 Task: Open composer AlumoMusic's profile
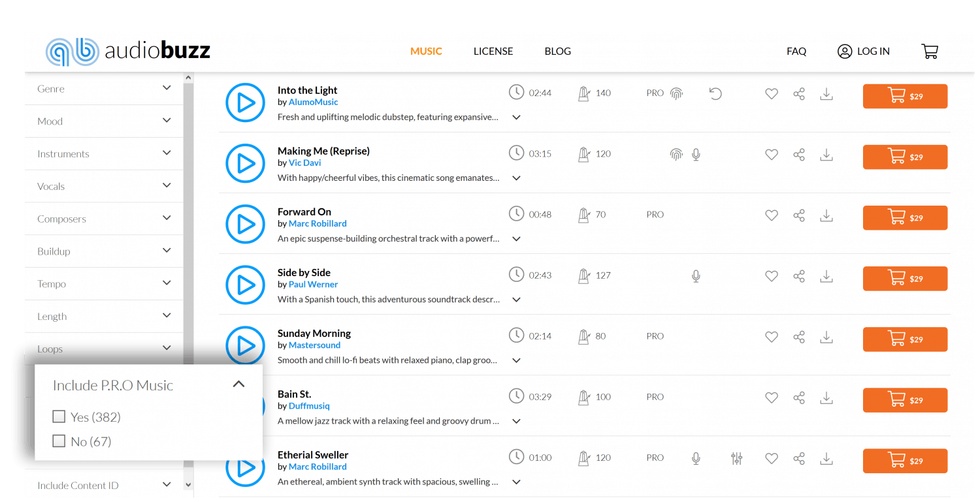(x=313, y=102)
